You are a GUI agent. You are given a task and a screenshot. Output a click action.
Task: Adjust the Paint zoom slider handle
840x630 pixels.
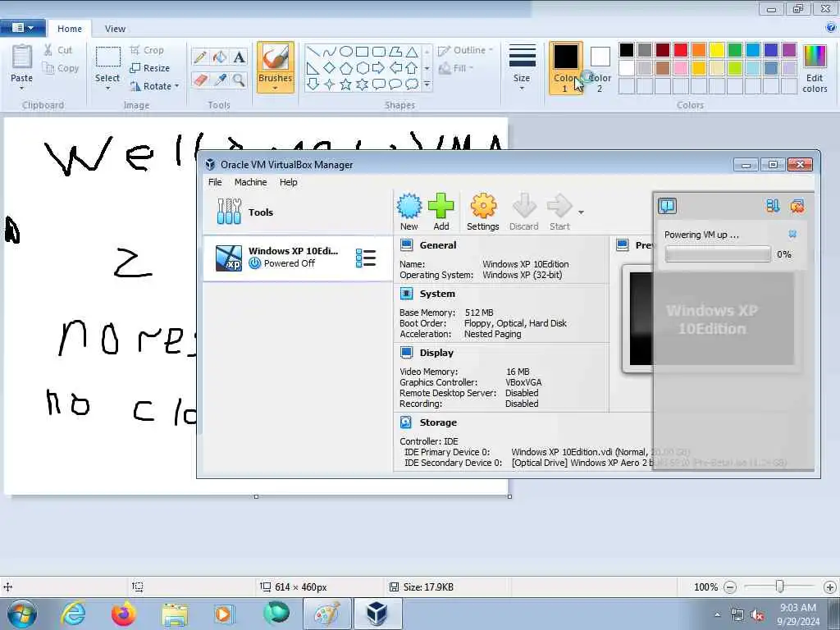[779, 587]
